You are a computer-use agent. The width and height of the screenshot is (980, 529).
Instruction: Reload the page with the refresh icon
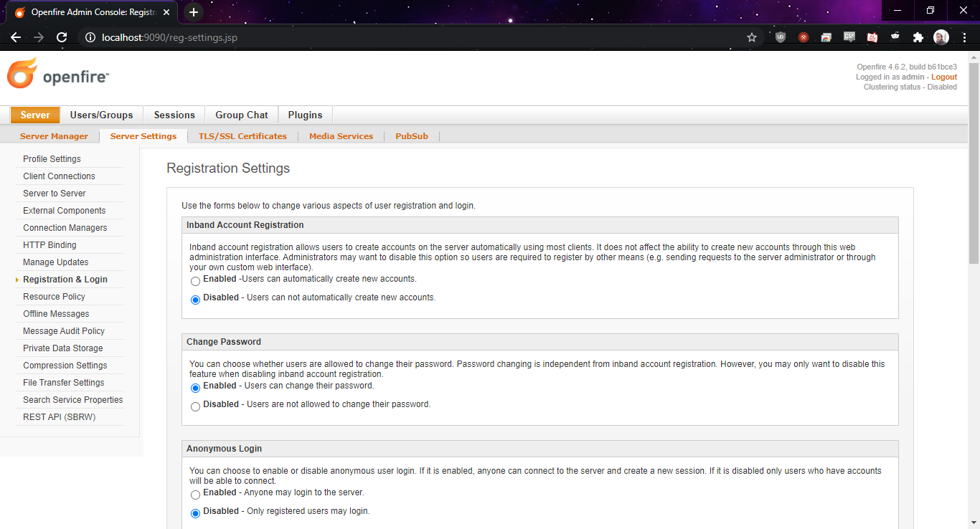click(x=62, y=37)
